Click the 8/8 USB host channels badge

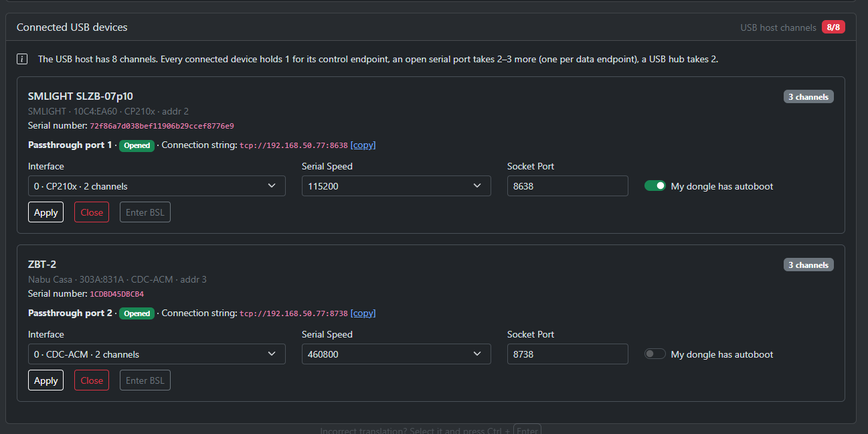(833, 27)
